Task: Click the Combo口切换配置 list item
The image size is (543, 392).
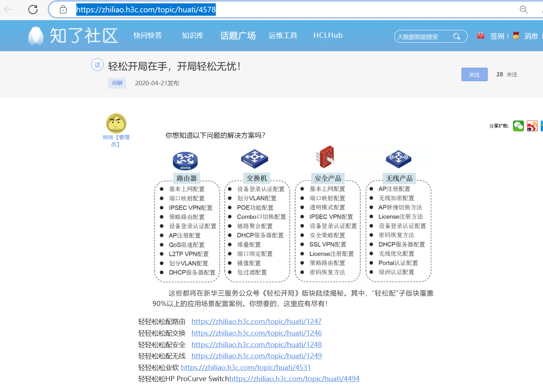Action: [261, 217]
